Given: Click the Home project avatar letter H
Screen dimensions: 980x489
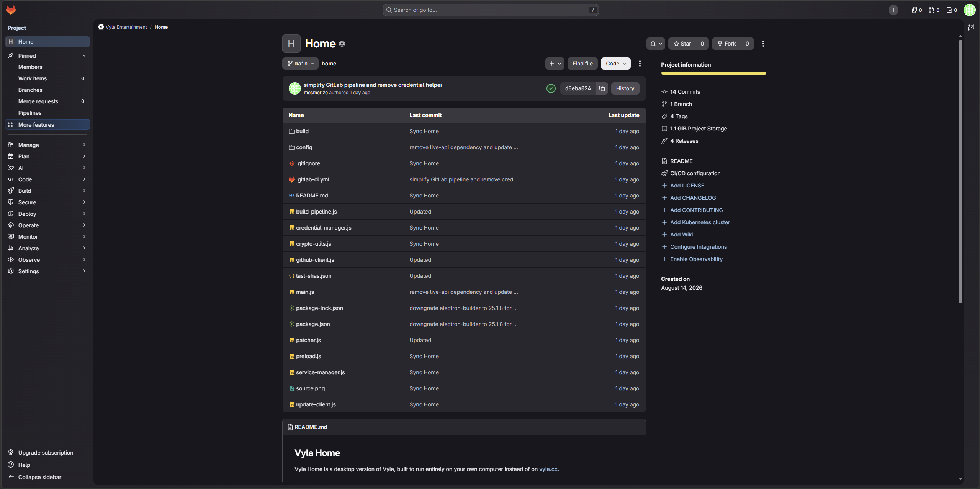Looking at the screenshot, I should pyautogui.click(x=291, y=44).
